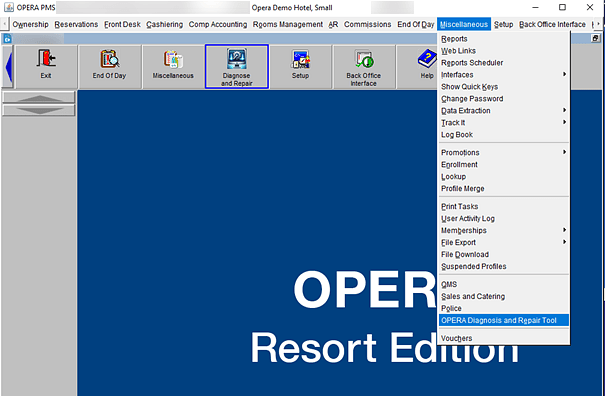The image size is (605, 396).
Task: Open the Ownership menu
Action: tap(30, 24)
